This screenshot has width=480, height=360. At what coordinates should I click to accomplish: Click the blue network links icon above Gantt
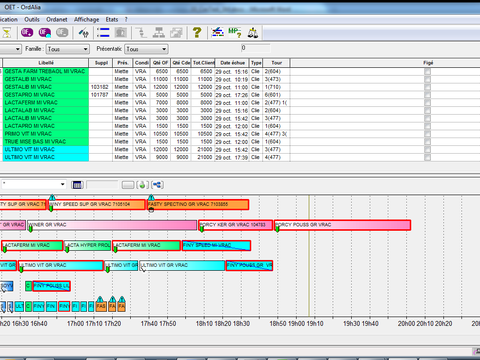[157, 185]
